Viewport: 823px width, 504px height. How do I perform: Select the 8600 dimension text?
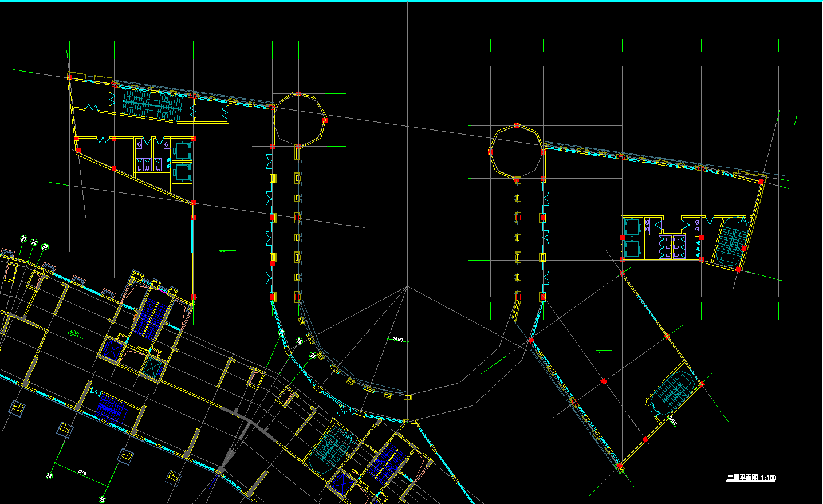pos(82,472)
